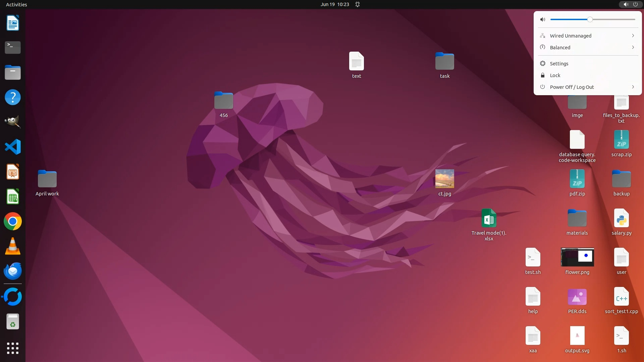Click Show Applications grid button

pyautogui.click(x=13, y=348)
